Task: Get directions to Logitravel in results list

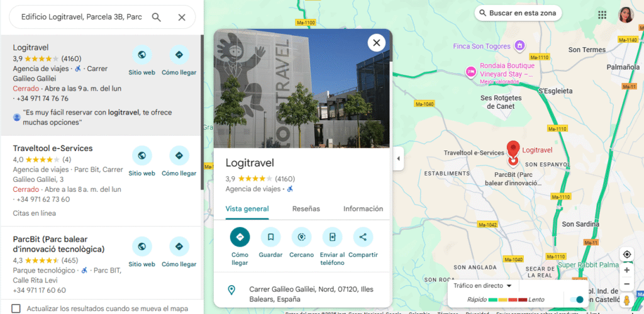Action: click(179, 55)
